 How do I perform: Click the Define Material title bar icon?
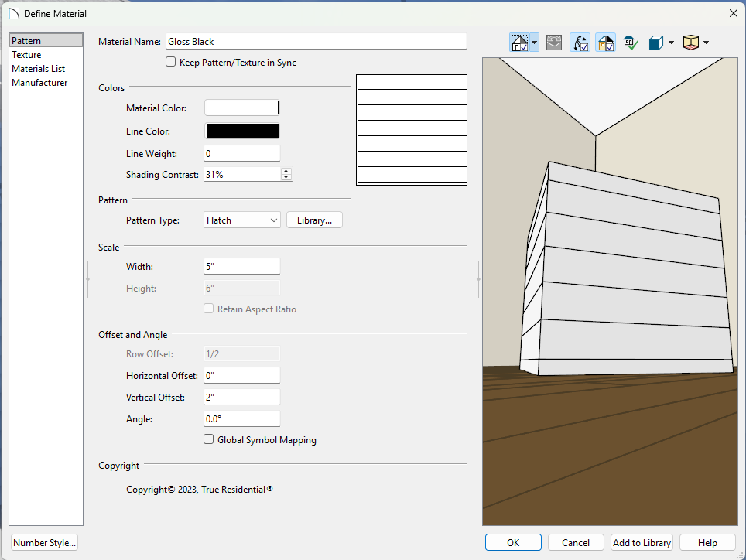pos(13,13)
